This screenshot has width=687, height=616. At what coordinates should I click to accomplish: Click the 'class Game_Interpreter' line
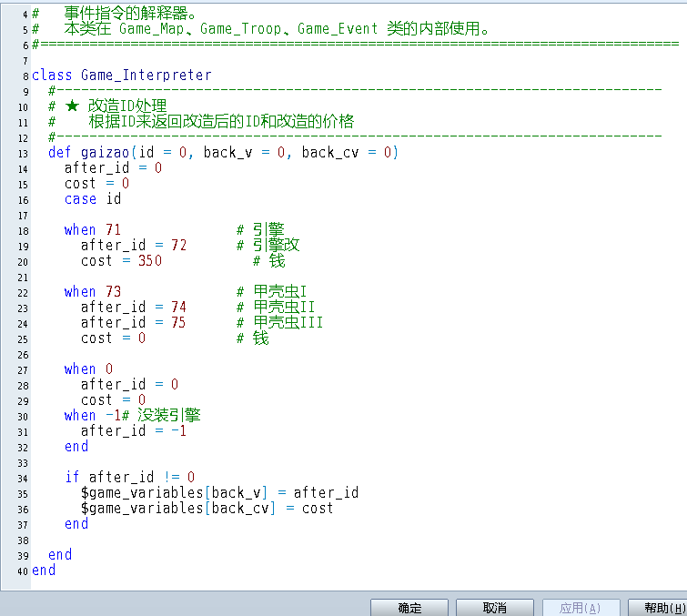coord(122,76)
